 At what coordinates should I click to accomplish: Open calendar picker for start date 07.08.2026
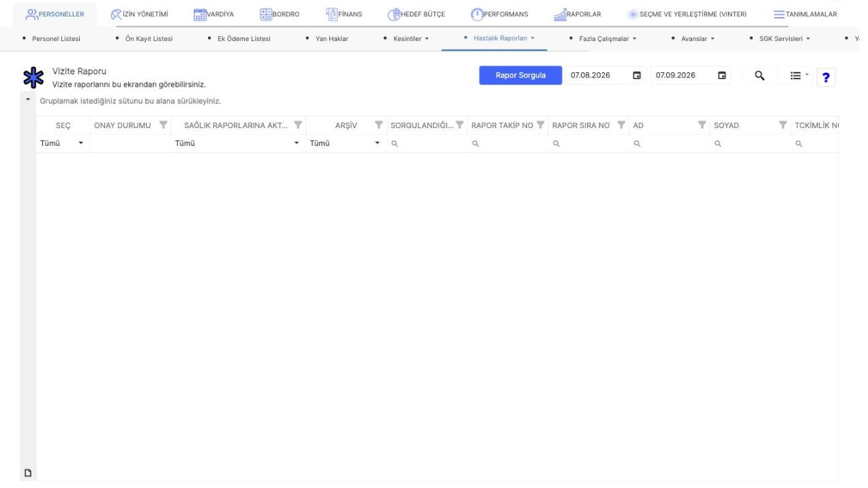point(637,76)
